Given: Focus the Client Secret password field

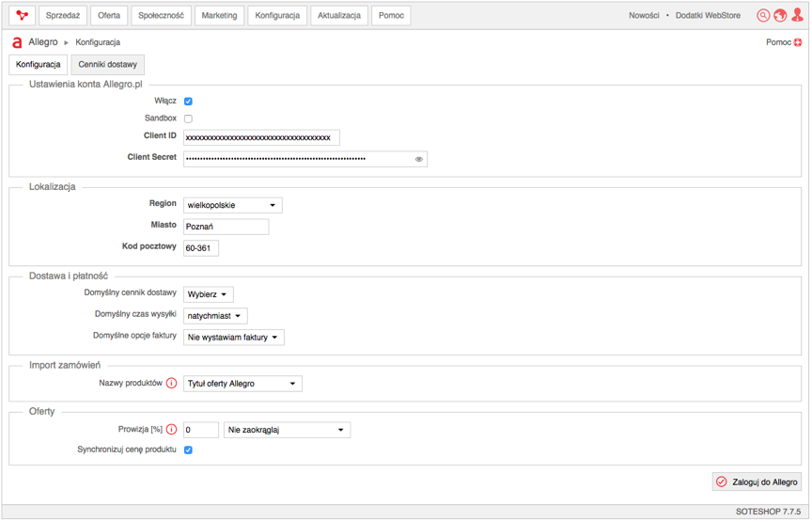Looking at the screenshot, I should pyautogui.click(x=305, y=159).
